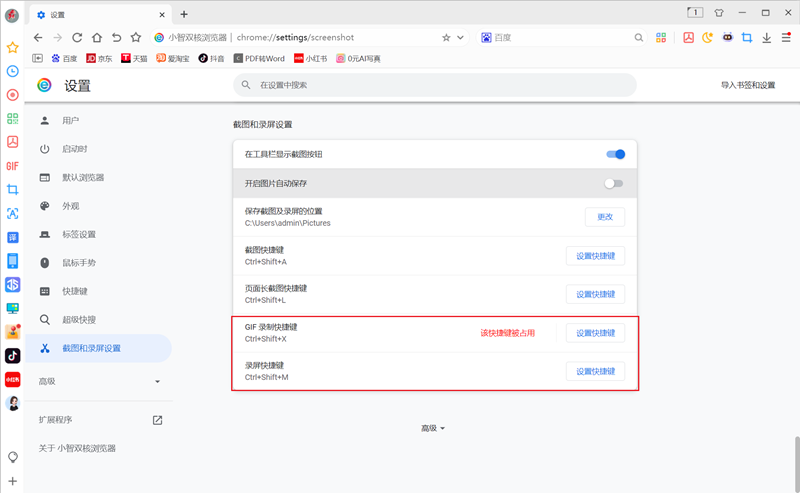The image size is (800, 493).
Task: Set shortcut for GIF 录制快捷键
Action: (595, 333)
